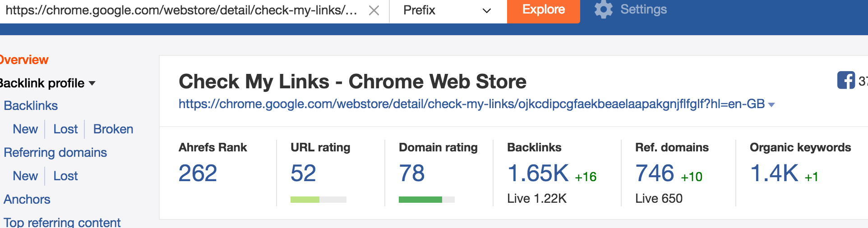Viewport: 868px width, 228px height.
Task: Click the URL rating progress bar
Action: [x=319, y=200]
